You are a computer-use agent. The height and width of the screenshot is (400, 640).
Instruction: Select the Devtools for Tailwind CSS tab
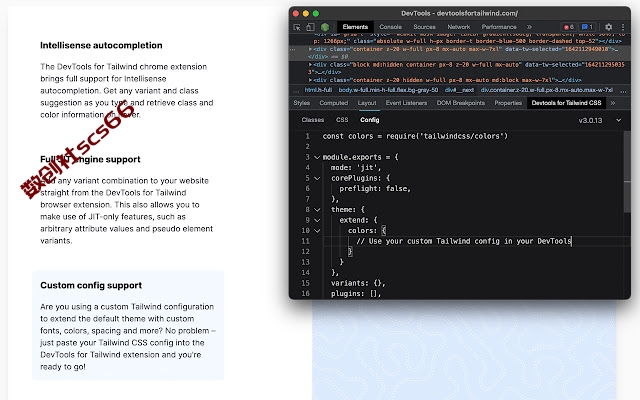tap(566, 103)
